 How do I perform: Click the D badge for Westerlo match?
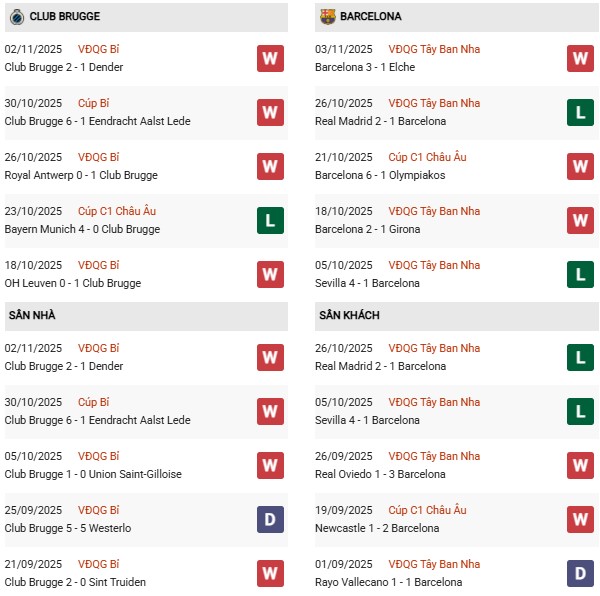tap(270, 519)
